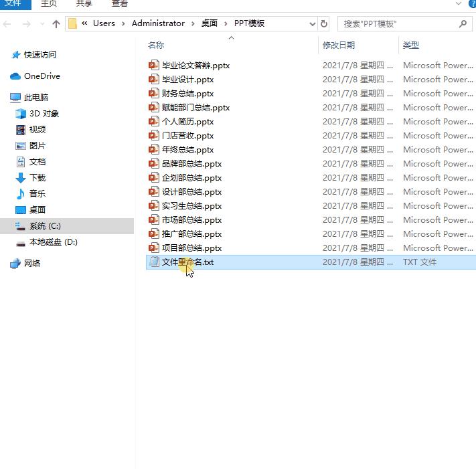This screenshot has height=469, width=476.
Task: Click the 网络 network icon
Action: (15, 264)
